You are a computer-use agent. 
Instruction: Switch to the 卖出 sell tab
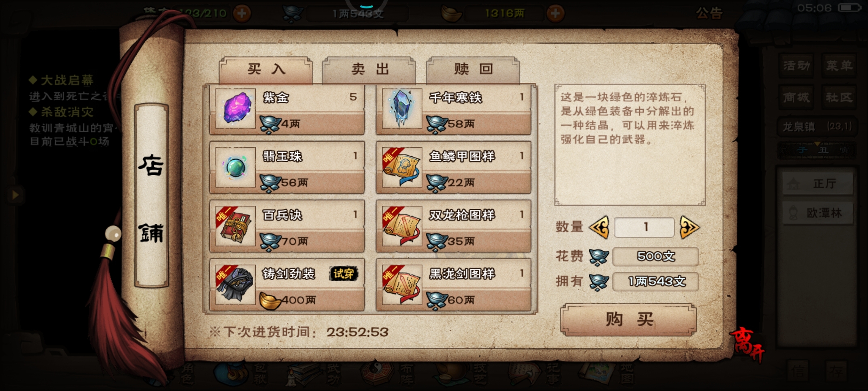[x=369, y=70]
